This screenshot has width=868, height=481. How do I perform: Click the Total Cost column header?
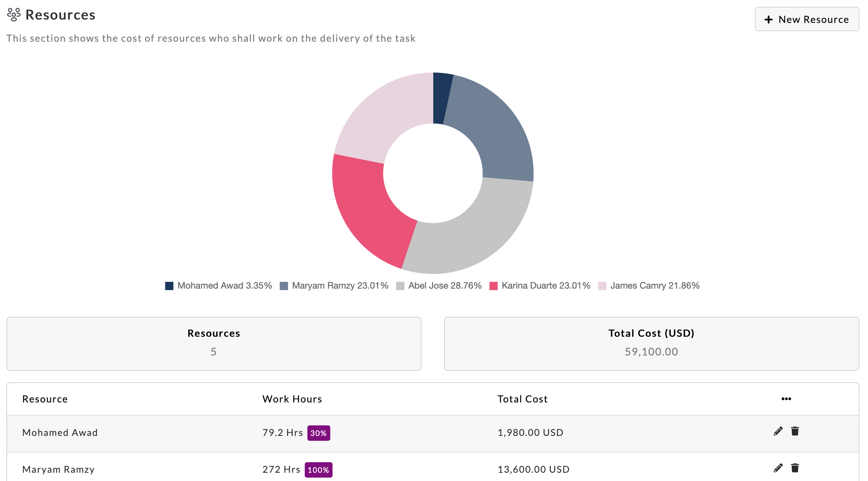(522, 399)
